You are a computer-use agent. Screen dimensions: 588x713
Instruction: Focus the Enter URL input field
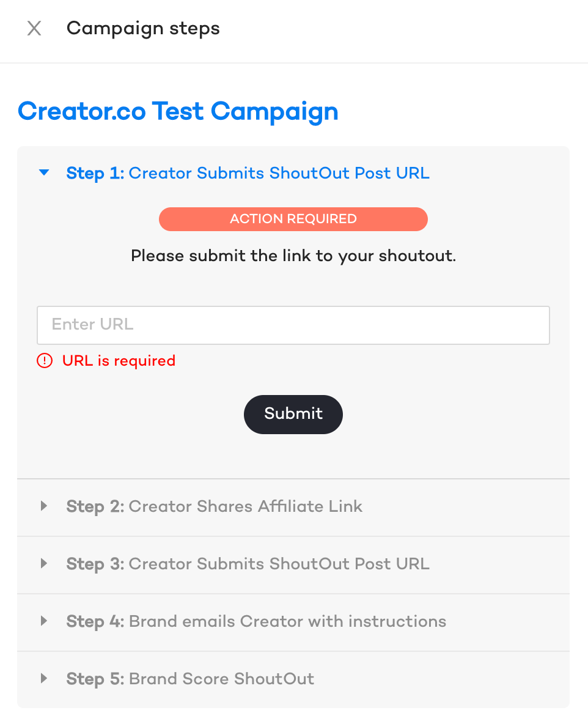(x=293, y=325)
